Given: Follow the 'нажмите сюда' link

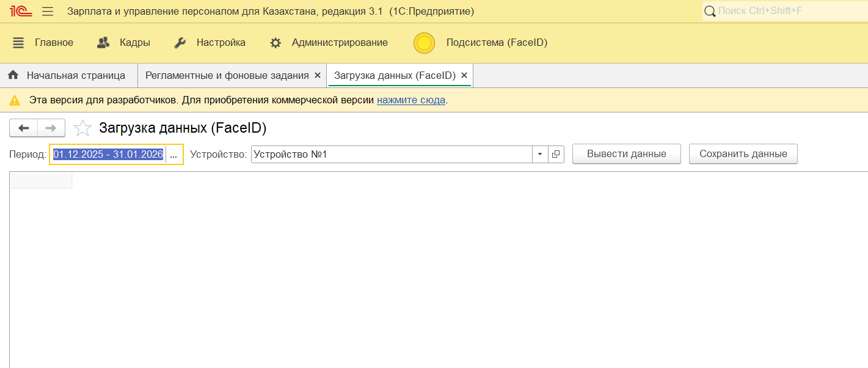Looking at the screenshot, I should pyautogui.click(x=410, y=100).
